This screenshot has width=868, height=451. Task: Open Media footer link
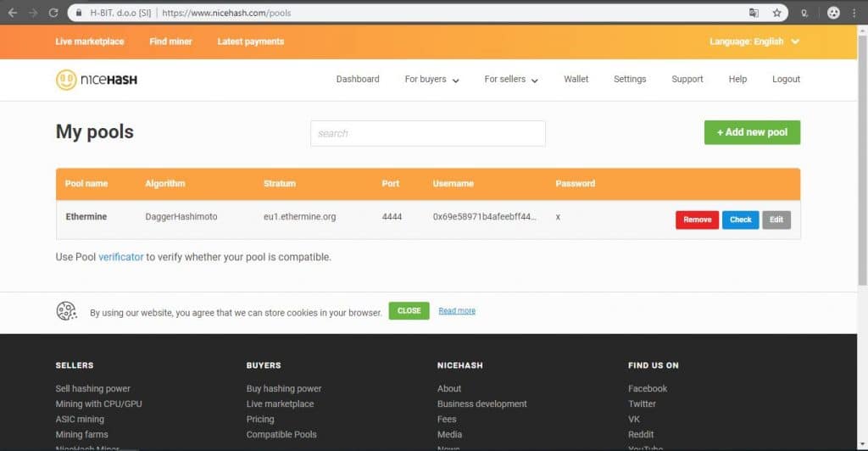(449, 434)
